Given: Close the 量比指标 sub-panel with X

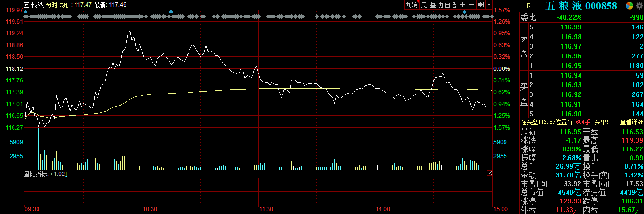Looking at the screenshot, I should point(490,174).
